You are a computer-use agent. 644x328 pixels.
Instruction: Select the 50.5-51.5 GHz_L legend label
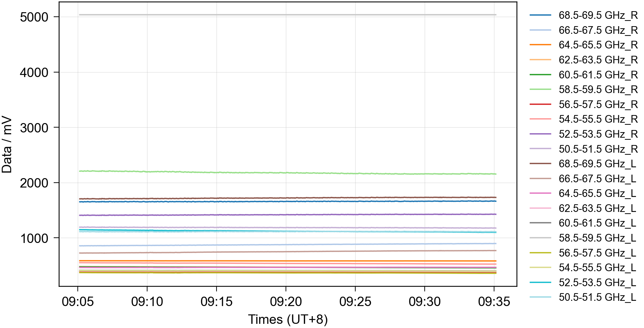tap(597, 297)
